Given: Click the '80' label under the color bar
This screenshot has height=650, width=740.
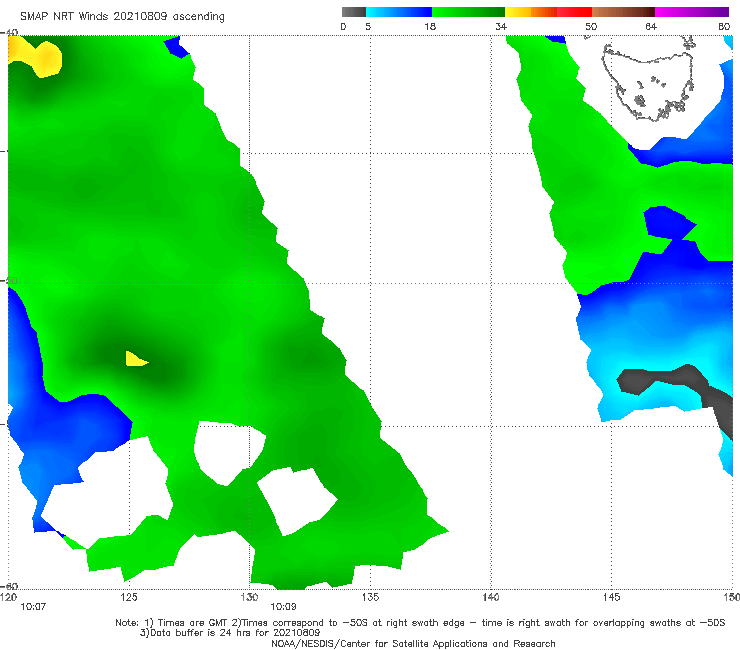Looking at the screenshot, I should click(724, 26).
